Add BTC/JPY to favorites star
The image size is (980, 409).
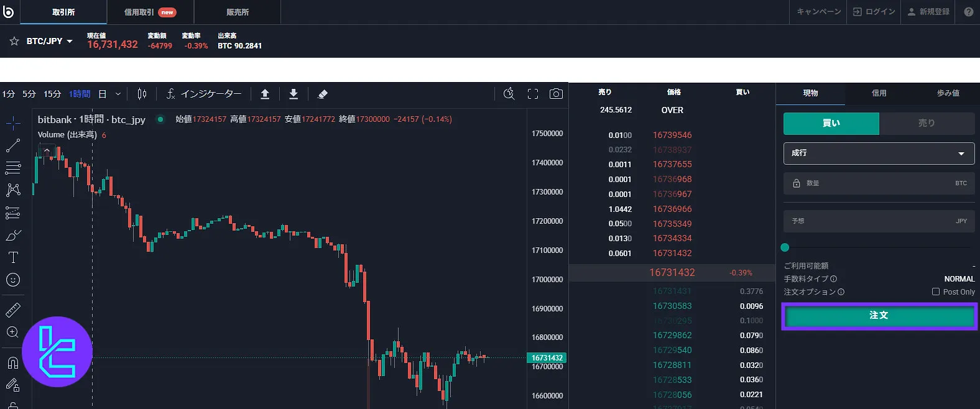coord(14,41)
